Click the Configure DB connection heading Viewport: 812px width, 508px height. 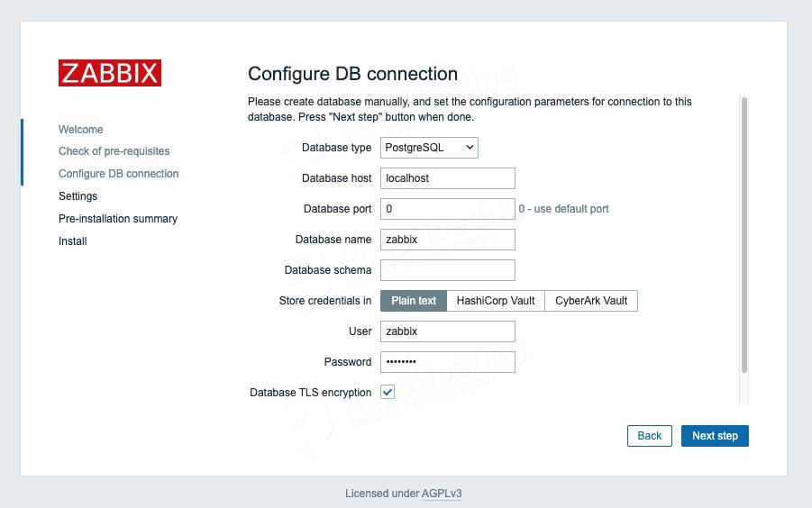(x=352, y=74)
